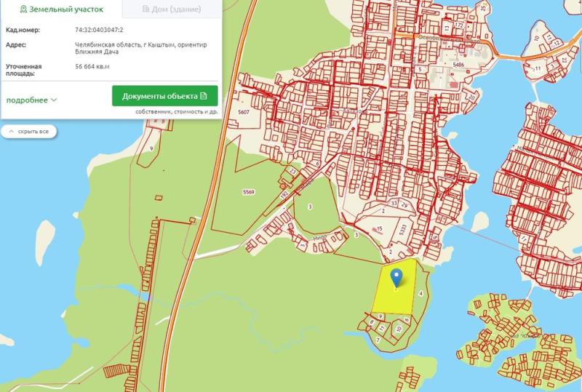This screenshot has width=582, height=392.
Task: Click the blue location pin marker
Action: pos(396,277)
